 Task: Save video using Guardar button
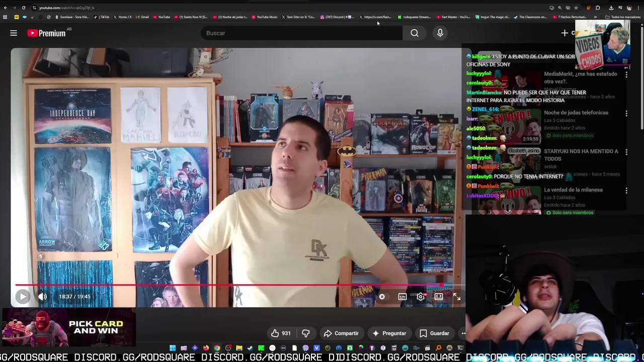[434, 333]
